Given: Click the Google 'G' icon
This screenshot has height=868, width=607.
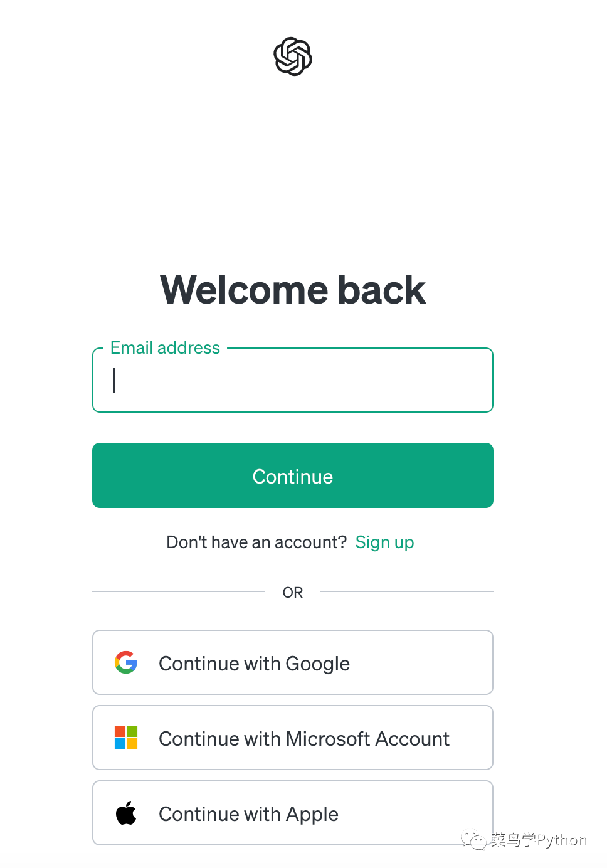Looking at the screenshot, I should click(x=126, y=662).
